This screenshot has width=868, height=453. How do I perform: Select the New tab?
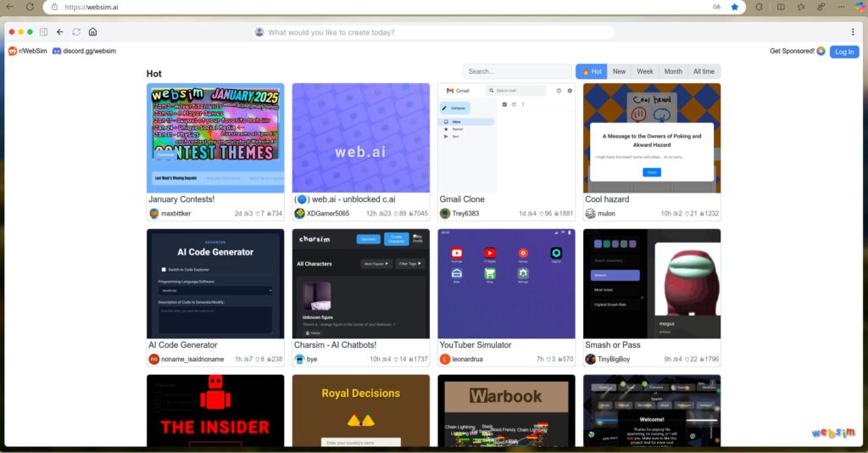[619, 71]
